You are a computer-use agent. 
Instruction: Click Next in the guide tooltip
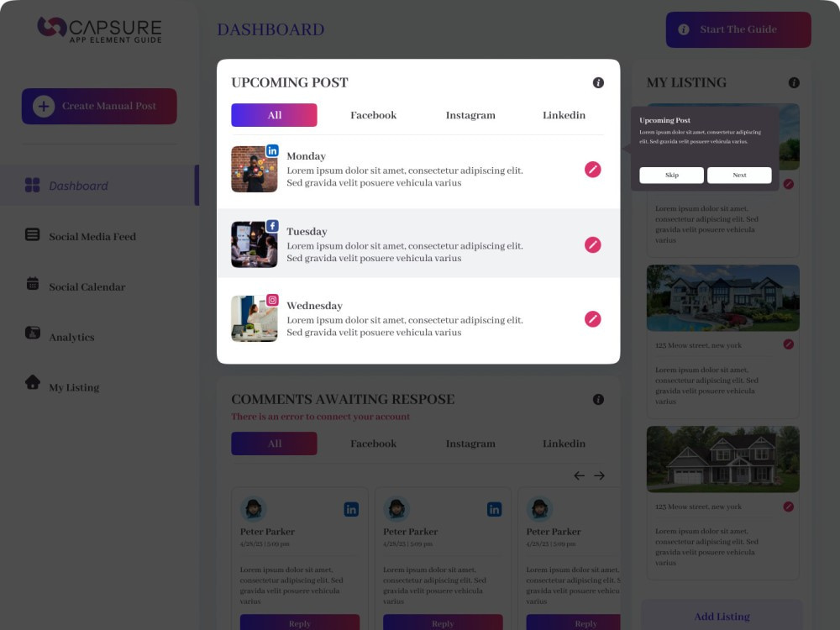pos(739,176)
